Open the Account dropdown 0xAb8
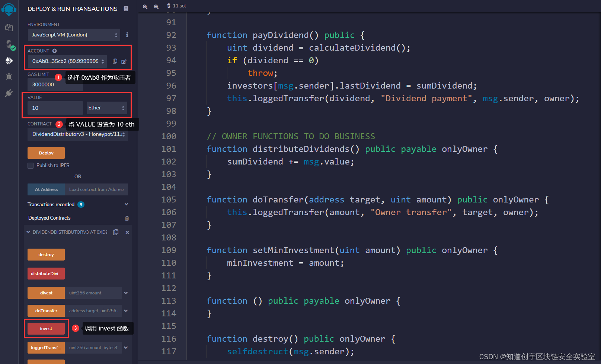 tap(67, 61)
